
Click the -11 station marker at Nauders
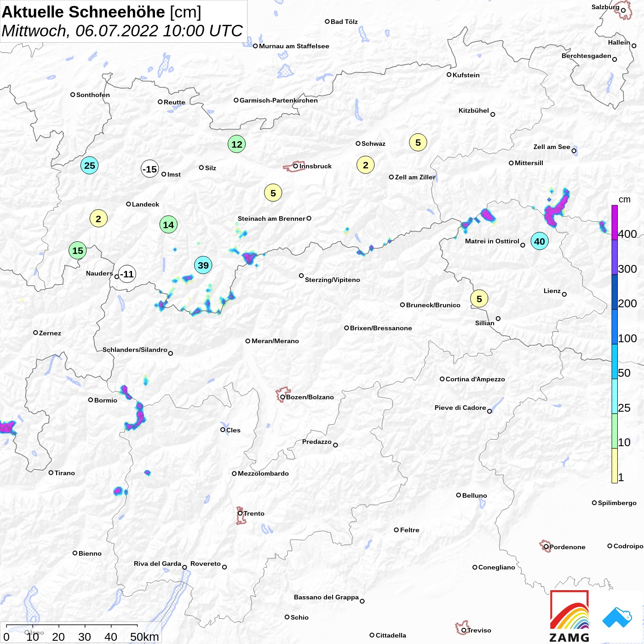tap(127, 274)
